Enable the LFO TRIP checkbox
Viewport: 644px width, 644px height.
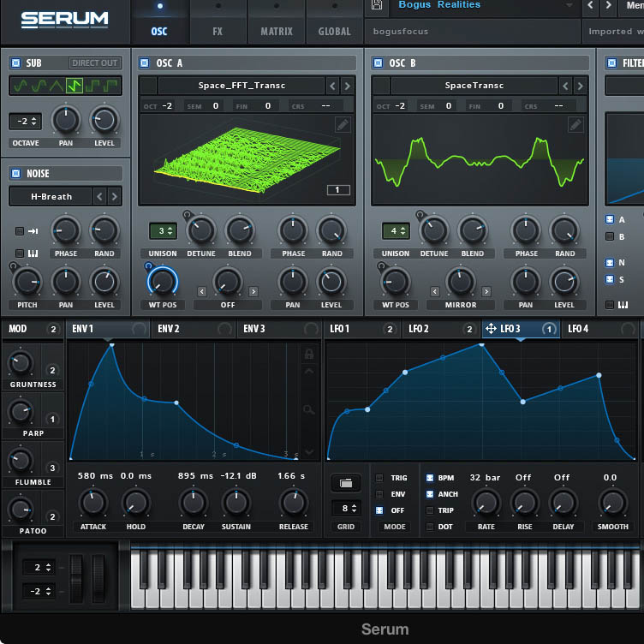click(x=430, y=510)
